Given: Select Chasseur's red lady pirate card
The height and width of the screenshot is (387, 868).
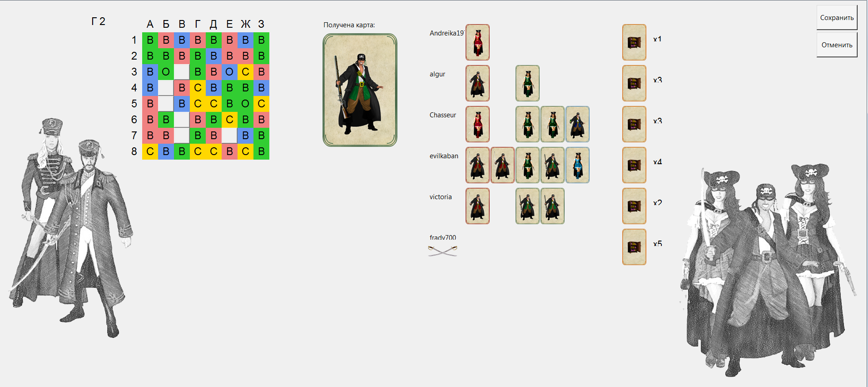Looking at the screenshot, I should pyautogui.click(x=477, y=124).
